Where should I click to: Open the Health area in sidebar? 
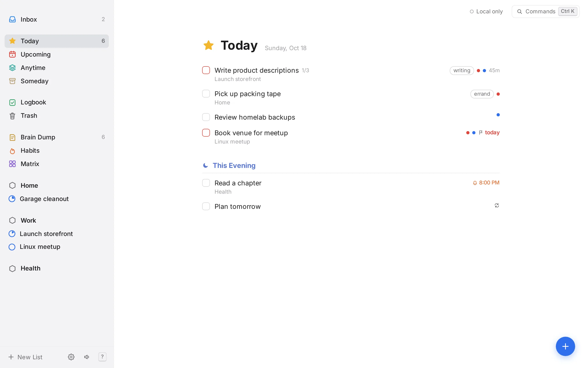pyautogui.click(x=57, y=268)
